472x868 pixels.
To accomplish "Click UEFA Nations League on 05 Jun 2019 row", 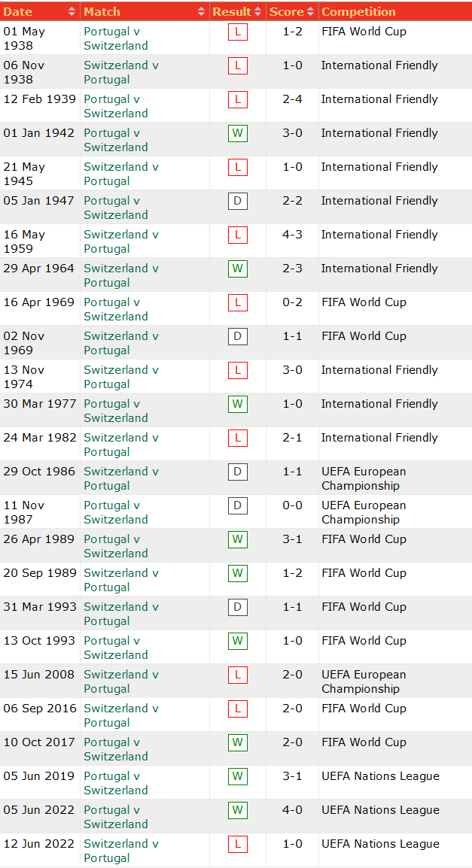I will 380,776.
